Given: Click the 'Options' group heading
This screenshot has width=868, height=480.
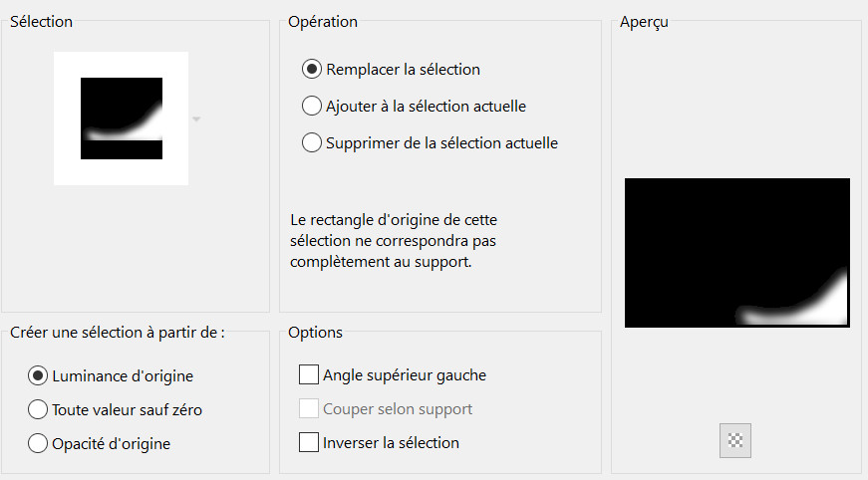Looking at the screenshot, I should click(315, 333).
